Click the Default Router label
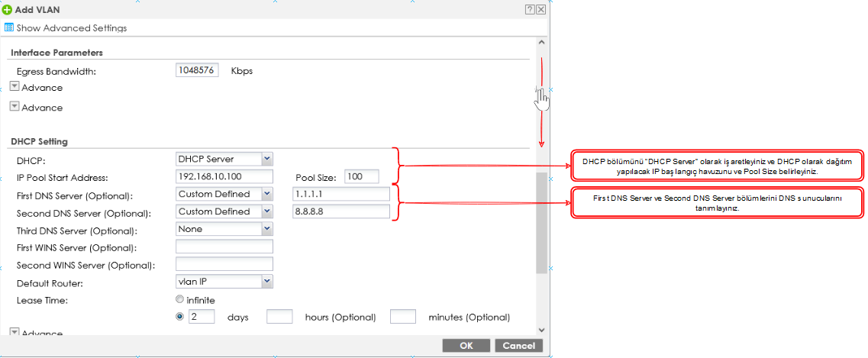 click(x=50, y=282)
